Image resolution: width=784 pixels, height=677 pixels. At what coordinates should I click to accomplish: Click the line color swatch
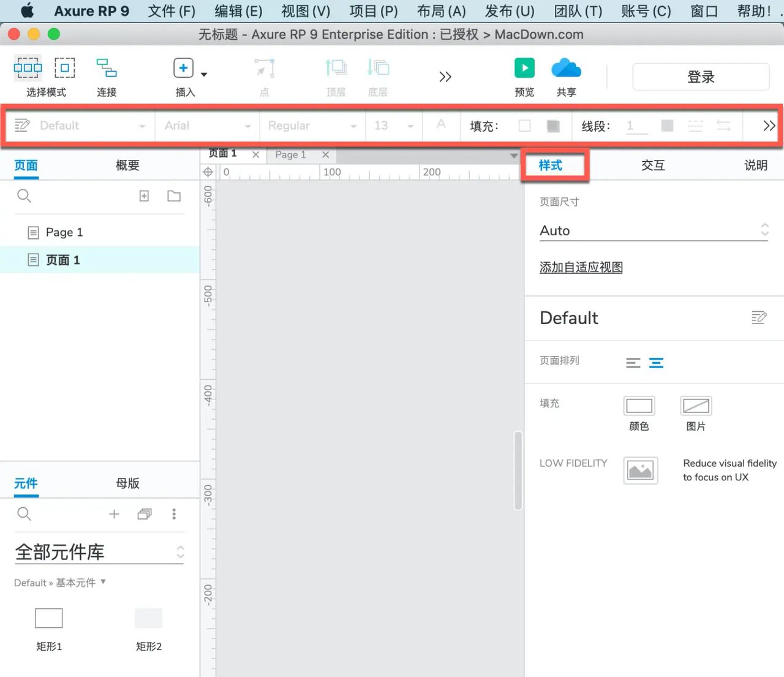668,126
